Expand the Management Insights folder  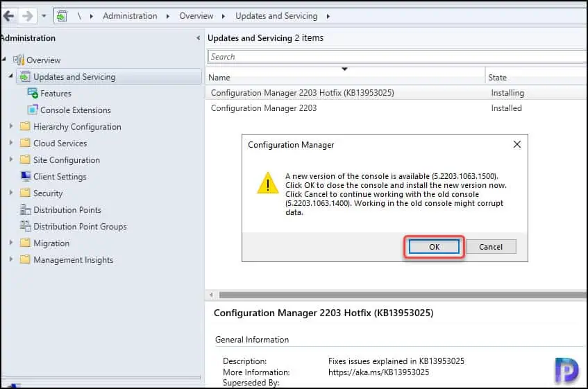pos(11,259)
